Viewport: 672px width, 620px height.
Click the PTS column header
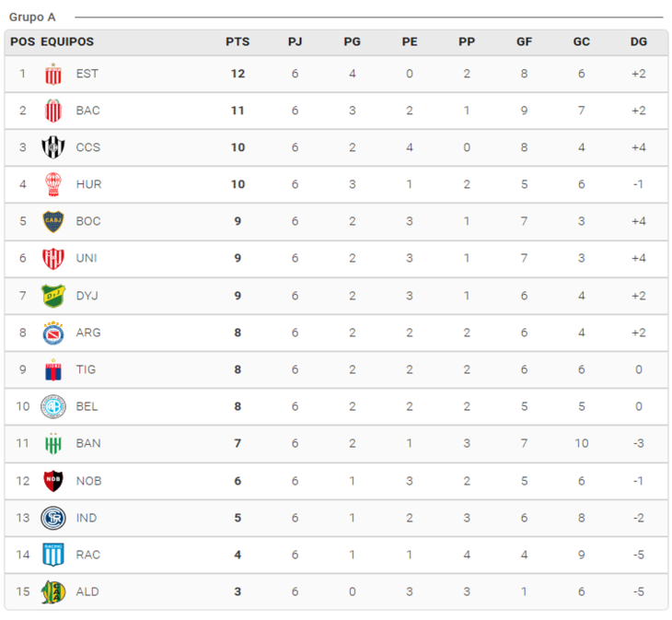pos(238,42)
